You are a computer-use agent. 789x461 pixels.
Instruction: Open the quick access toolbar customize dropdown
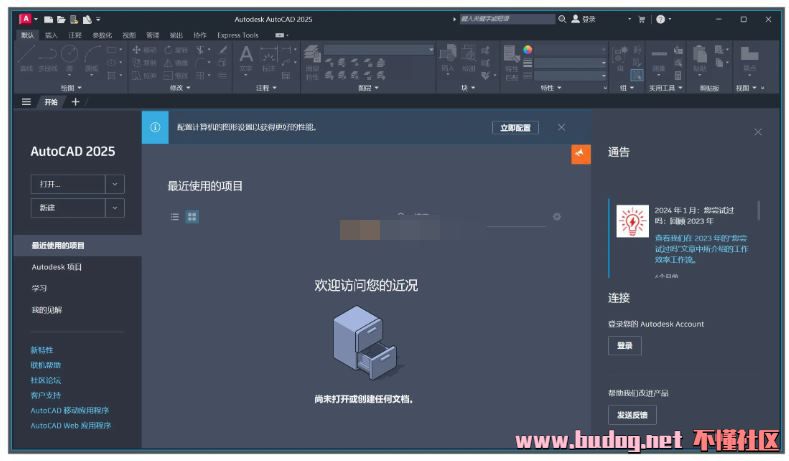tap(98, 20)
